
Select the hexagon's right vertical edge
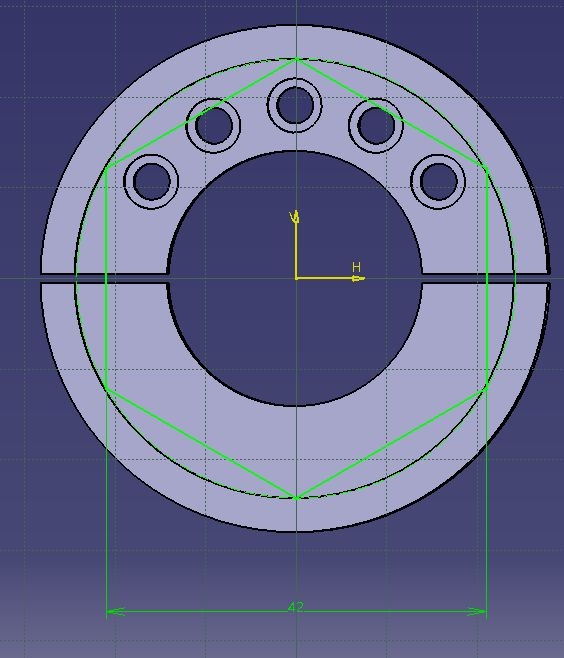pos(487,279)
